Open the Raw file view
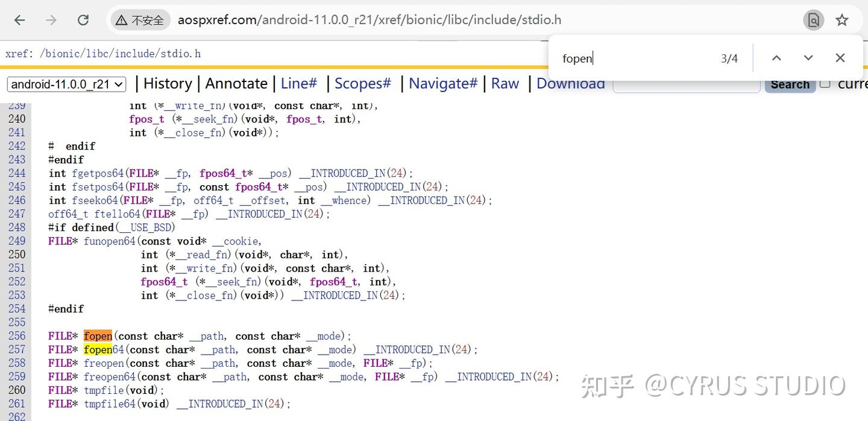The image size is (868, 421). point(505,84)
